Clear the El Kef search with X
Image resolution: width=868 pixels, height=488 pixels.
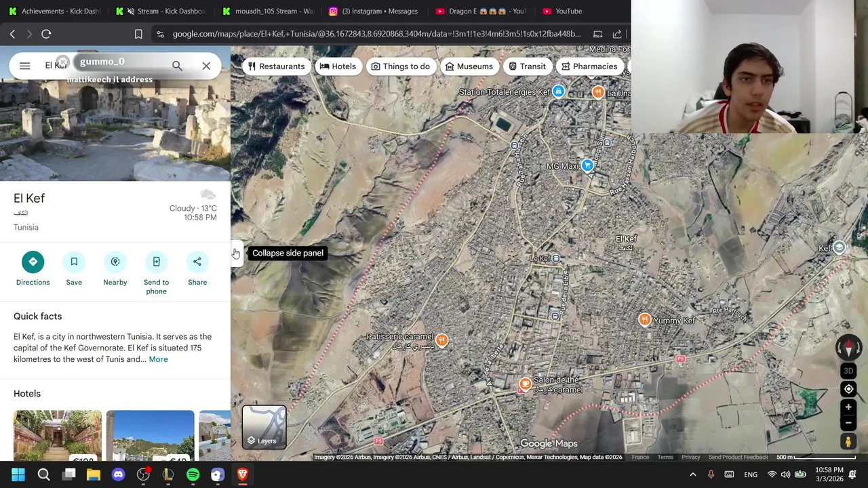[206, 66]
